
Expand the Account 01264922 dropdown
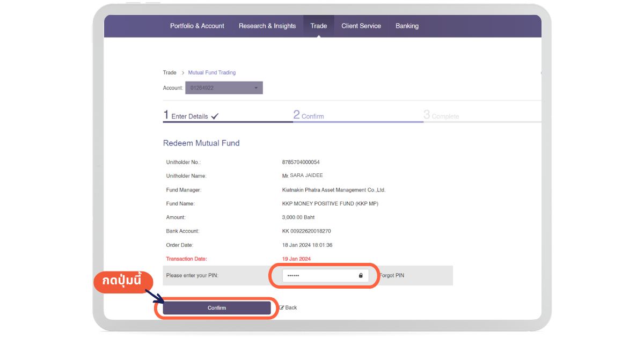click(x=224, y=88)
